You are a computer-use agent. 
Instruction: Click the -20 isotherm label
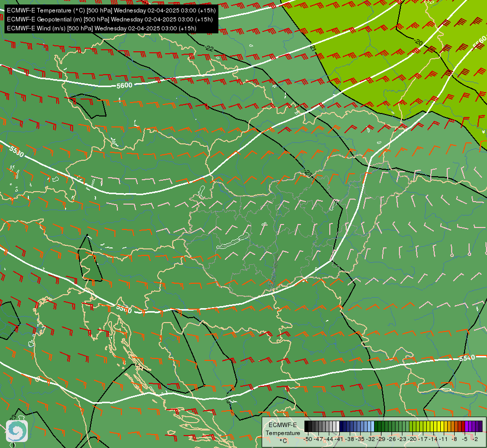tap(418, 42)
